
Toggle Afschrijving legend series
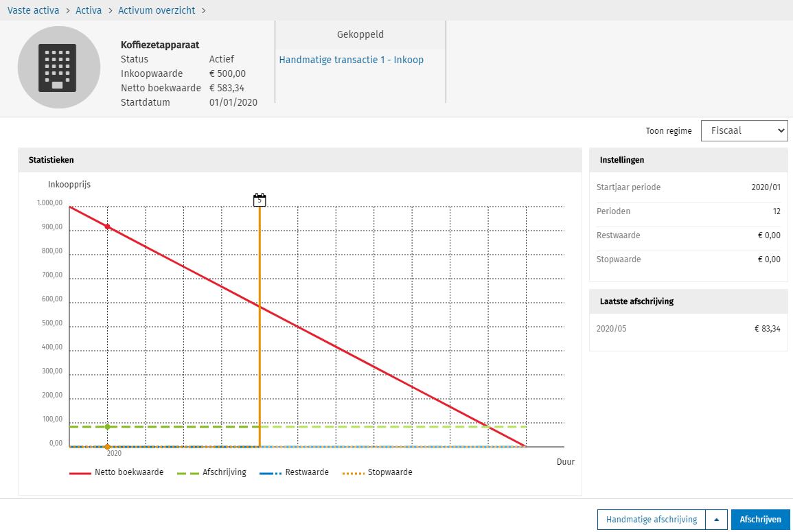click(x=211, y=472)
